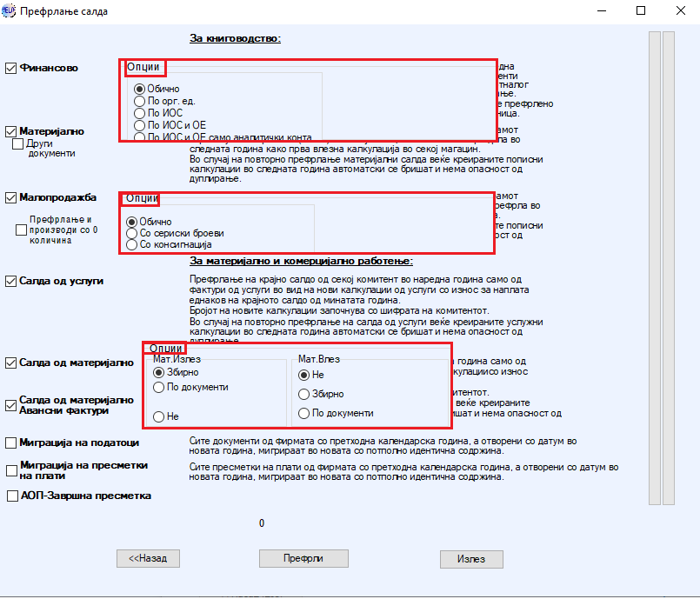Click the Мат.Излез group label

point(177,359)
